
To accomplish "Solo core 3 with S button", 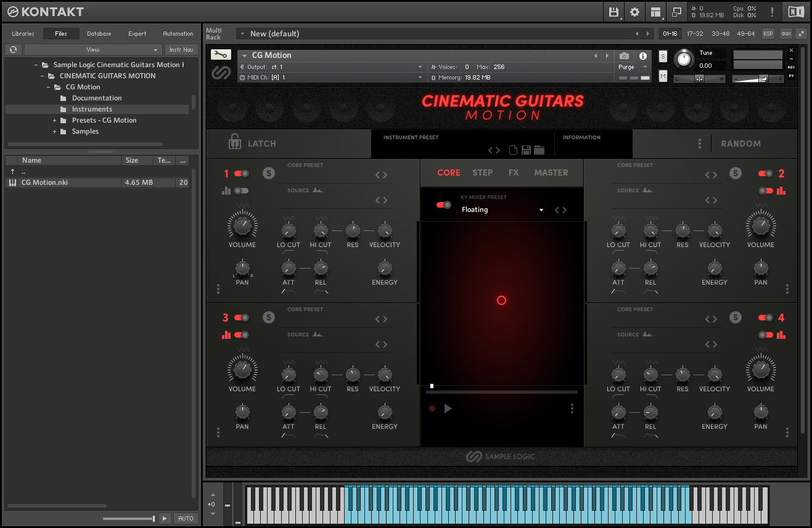I will (x=268, y=317).
